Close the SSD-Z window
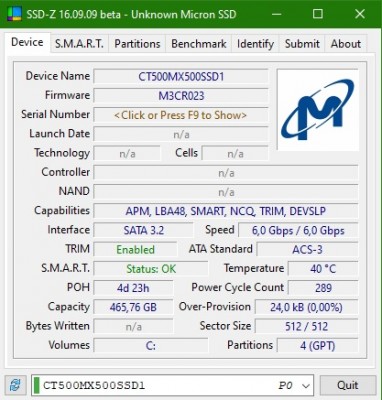 tap(360, 14)
